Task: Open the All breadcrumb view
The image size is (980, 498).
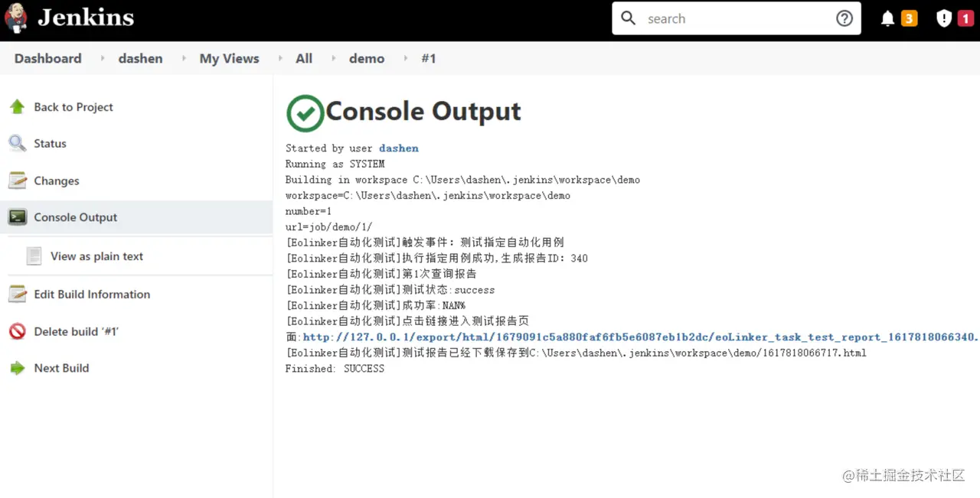Action: 304,58
